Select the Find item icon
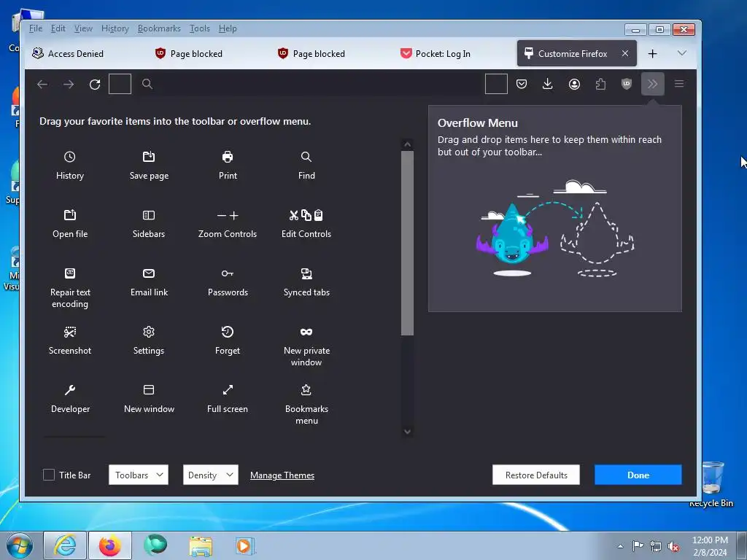 pyautogui.click(x=306, y=157)
